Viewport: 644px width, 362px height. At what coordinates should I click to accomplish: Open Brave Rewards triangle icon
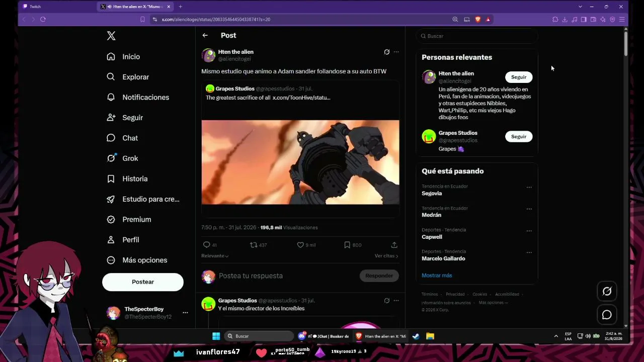click(488, 19)
